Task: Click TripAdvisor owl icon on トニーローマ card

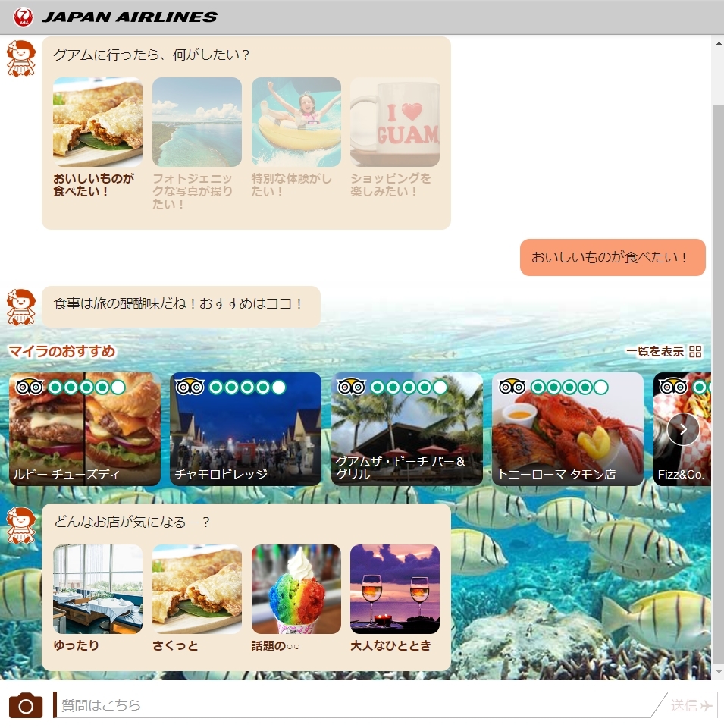Action: click(x=512, y=387)
